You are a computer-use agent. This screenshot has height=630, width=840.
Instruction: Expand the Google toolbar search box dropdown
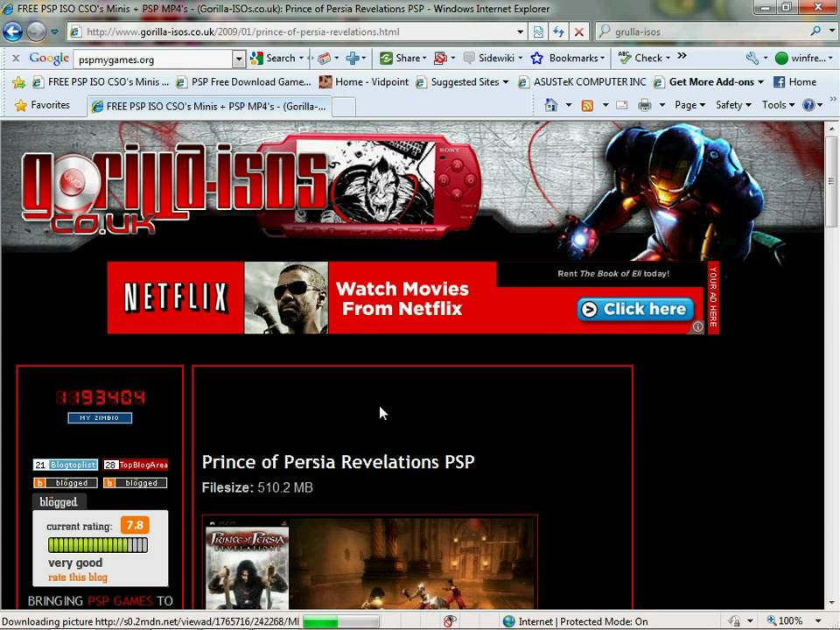point(238,59)
